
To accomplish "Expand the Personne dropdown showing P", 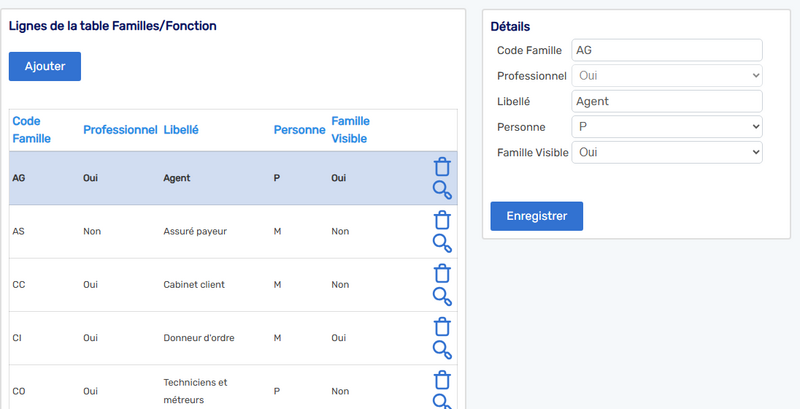I will tap(667, 126).
